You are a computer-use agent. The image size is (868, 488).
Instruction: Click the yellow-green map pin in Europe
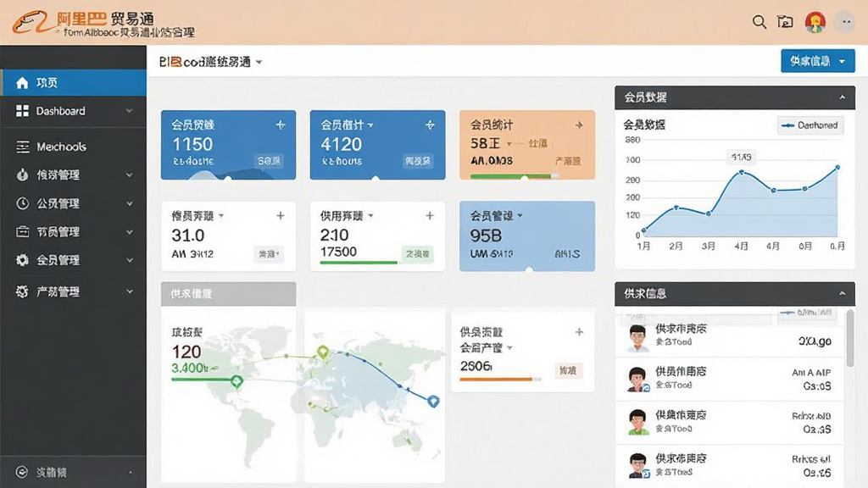pyautogui.click(x=323, y=352)
